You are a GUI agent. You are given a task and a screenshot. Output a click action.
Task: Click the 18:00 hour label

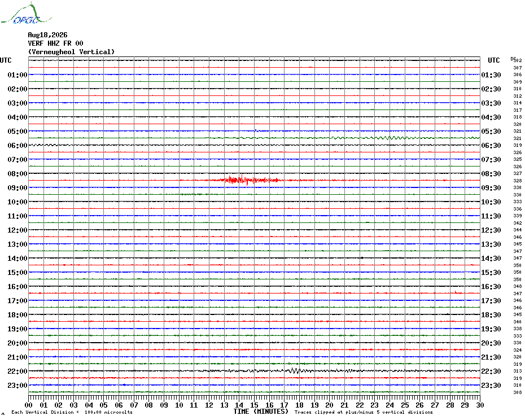17,315
